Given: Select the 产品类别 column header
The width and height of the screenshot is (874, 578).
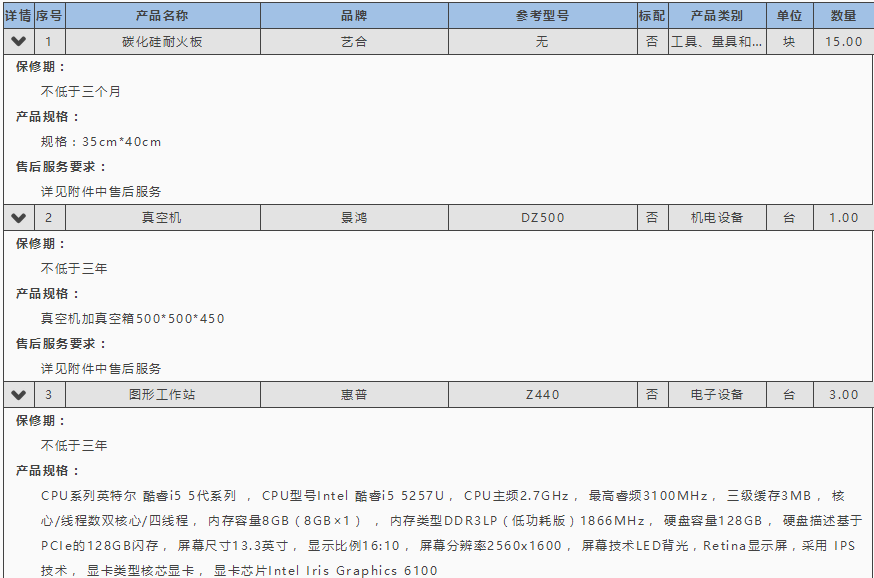Looking at the screenshot, I should coord(717,16).
